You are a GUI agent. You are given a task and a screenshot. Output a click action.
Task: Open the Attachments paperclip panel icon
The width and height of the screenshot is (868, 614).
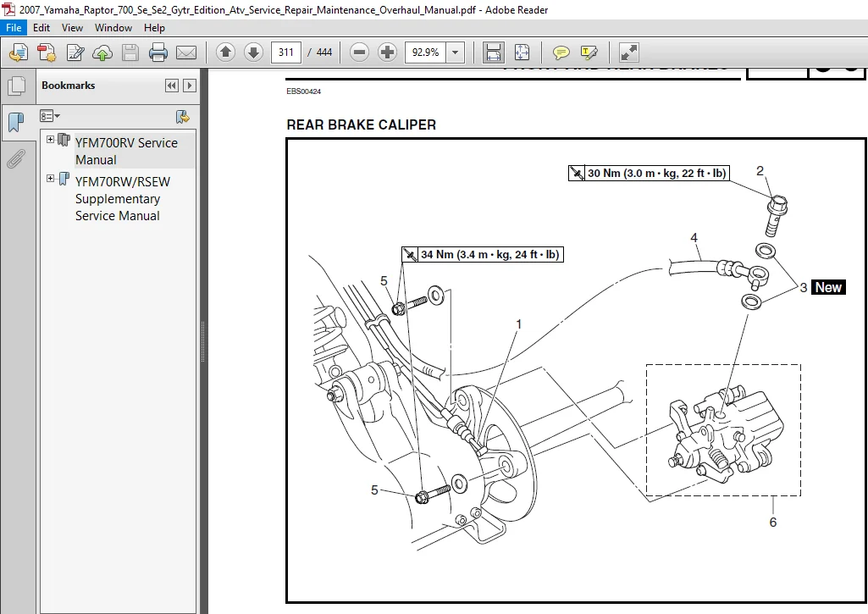[x=16, y=159]
